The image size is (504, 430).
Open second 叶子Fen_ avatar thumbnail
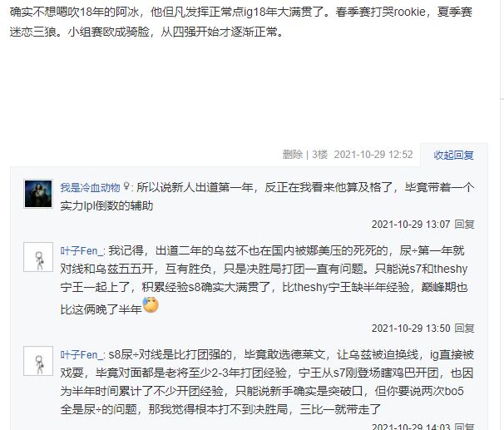(38, 361)
